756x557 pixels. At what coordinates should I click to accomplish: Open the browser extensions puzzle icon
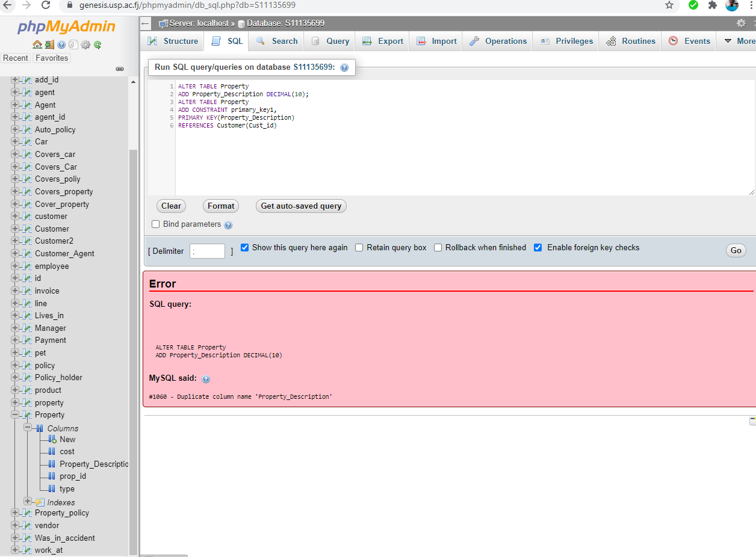click(713, 5)
